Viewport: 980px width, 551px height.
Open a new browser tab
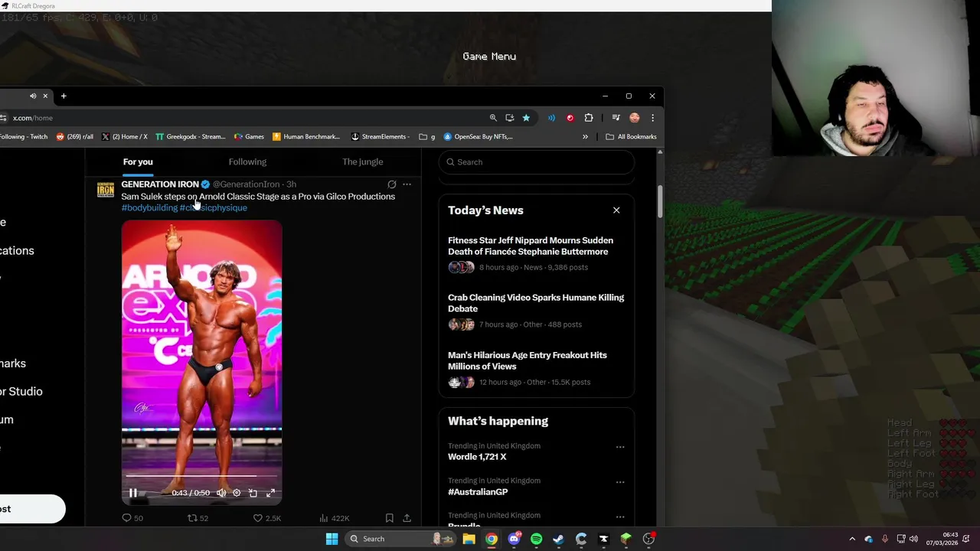click(64, 96)
